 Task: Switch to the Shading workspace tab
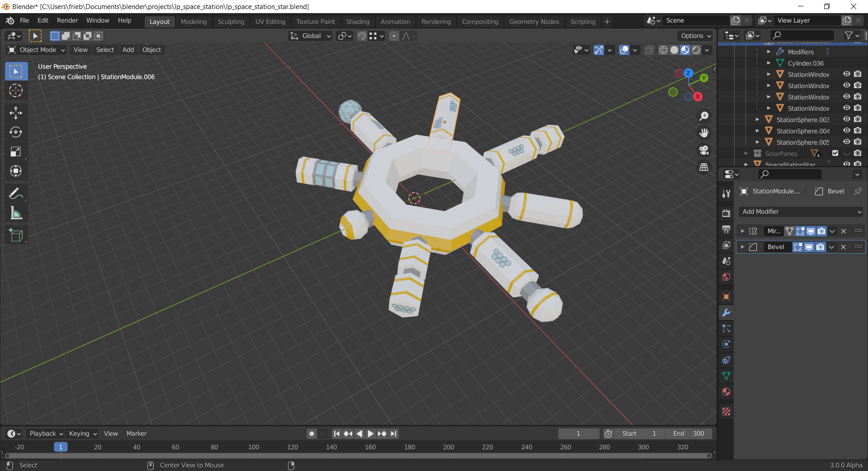[x=358, y=22]
